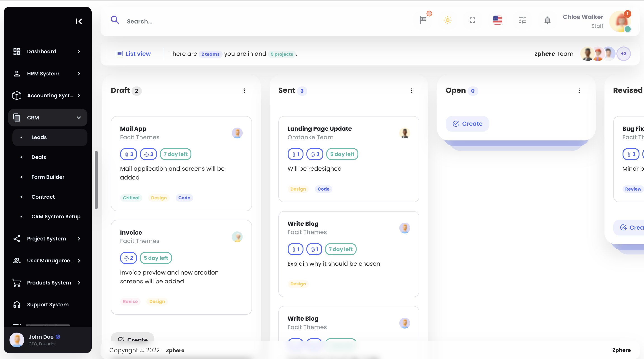Click the Critical tag on Mail App

(131, 198)
